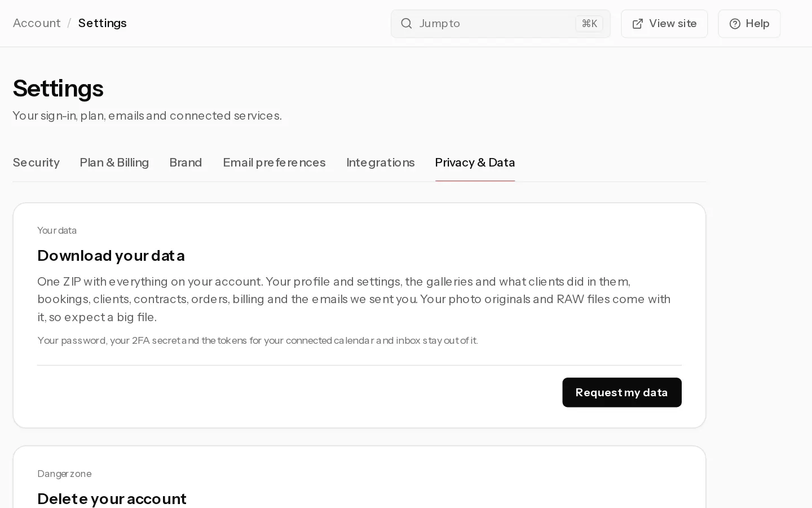Go to the Email preferences tab
Viewport: 812px width, 508px height.
pos(274,163)
